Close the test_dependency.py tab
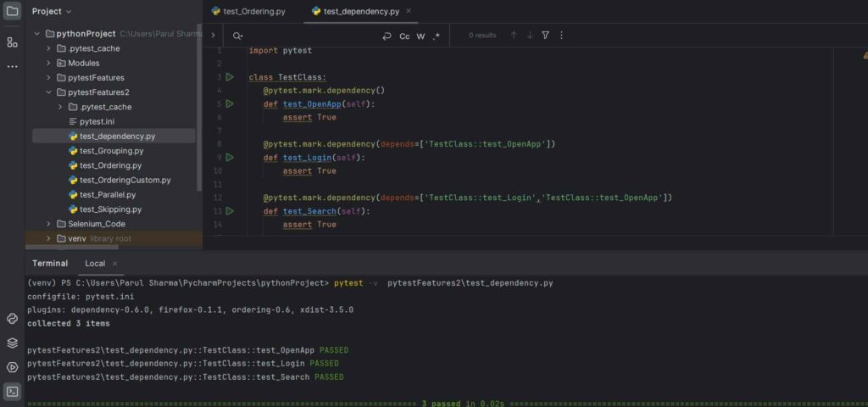The width and height of the screenshot is (868, 407). 409,11
